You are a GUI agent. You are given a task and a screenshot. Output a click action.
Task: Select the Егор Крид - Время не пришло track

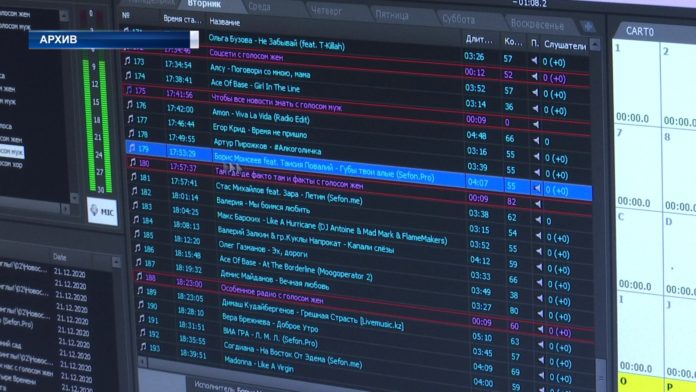pos(260,130)
